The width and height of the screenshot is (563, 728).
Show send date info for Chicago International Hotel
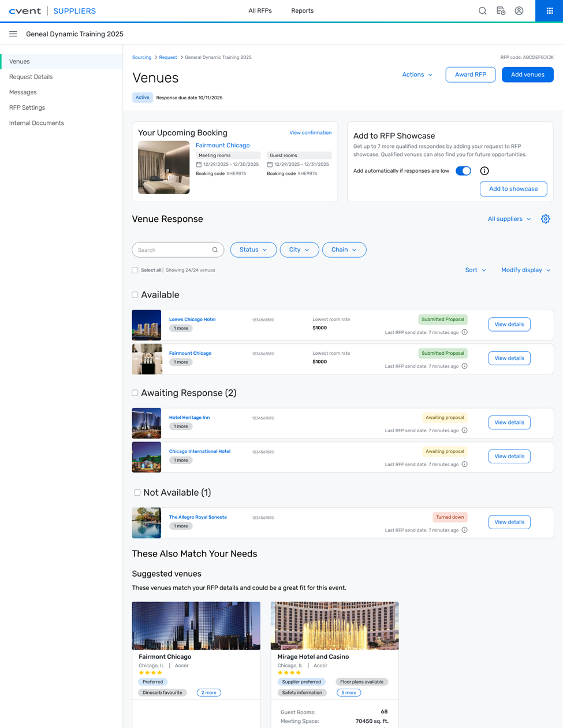coord(464,465)
